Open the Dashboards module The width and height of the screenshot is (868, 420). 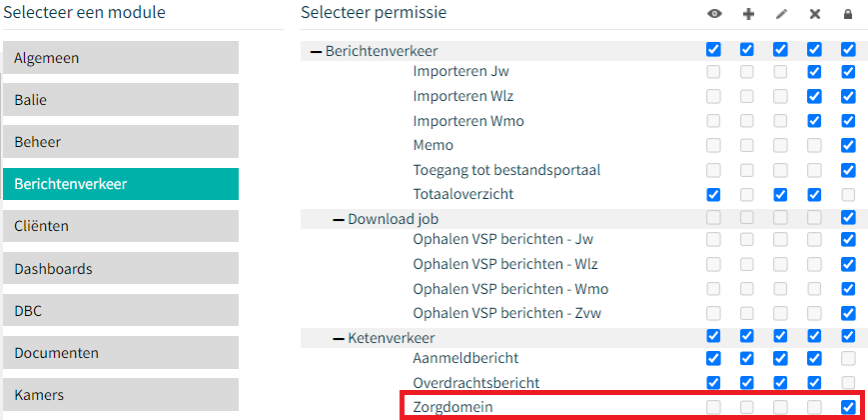[x=121, y=269]
